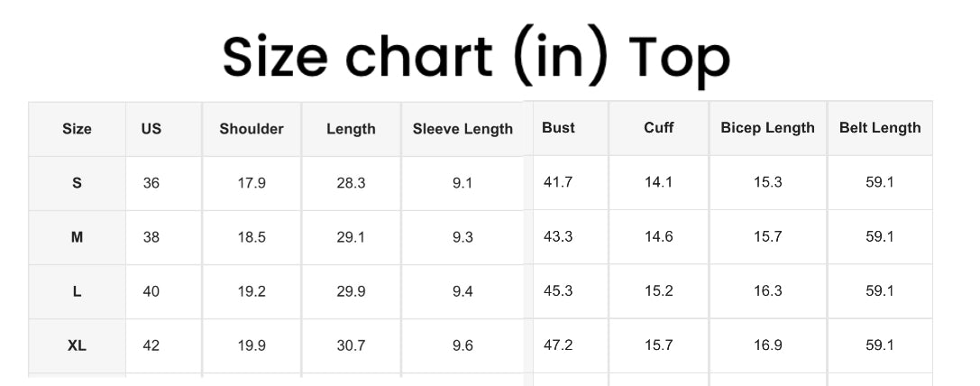The width and height of the screenshot is (980, 386).
Task: Click the XL size row label
Action: click(x=77, y=345)
